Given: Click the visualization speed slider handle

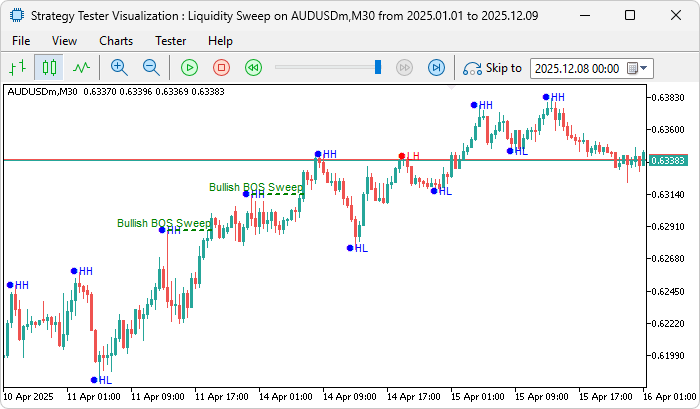Looking at the screenshot, I should pos(378,67).
